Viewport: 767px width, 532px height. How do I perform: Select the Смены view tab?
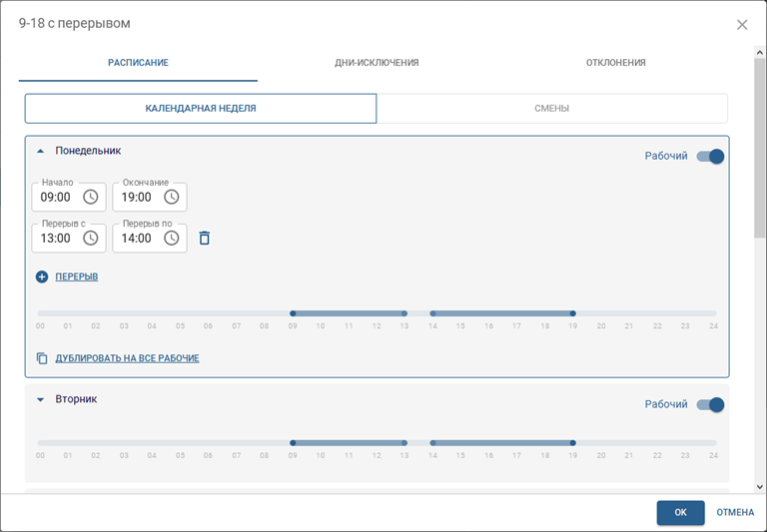tap(551, 108)
